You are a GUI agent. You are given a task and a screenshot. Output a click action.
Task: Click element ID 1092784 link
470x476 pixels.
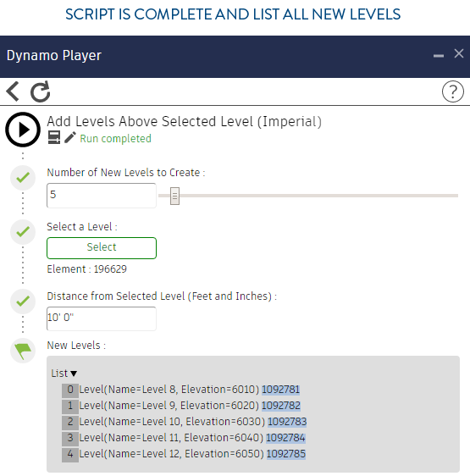click(285, 438)
